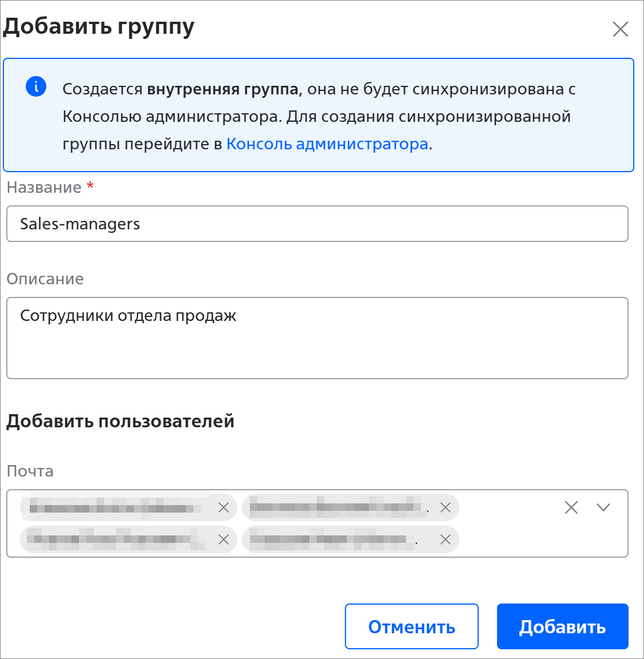
Task: Click the blue info icon in the notice
Action: 36,87
